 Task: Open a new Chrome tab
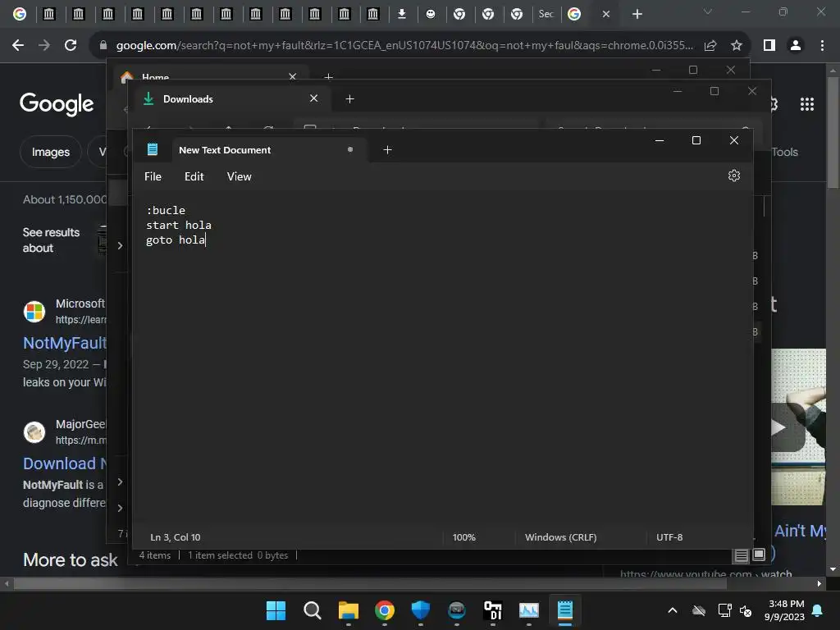637,14
